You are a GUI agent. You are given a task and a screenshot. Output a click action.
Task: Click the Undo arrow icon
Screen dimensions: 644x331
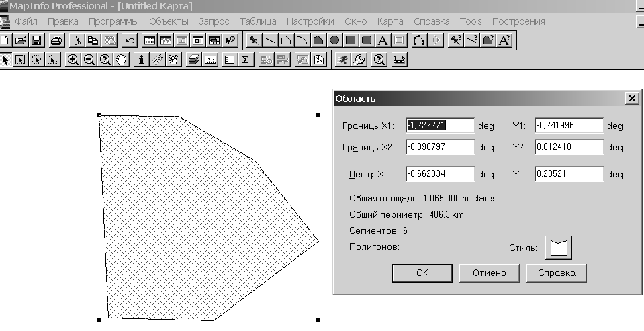130,40
